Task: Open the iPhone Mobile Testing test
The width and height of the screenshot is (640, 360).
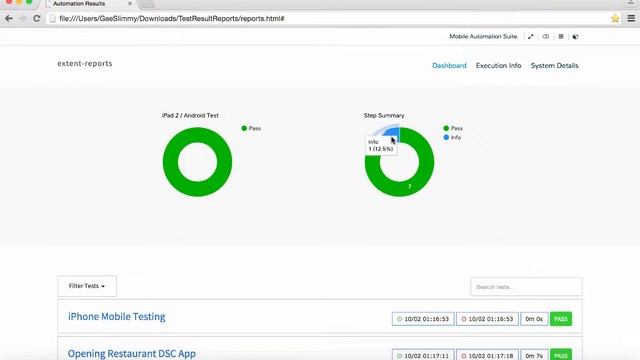Action: (x=116, y=316)
